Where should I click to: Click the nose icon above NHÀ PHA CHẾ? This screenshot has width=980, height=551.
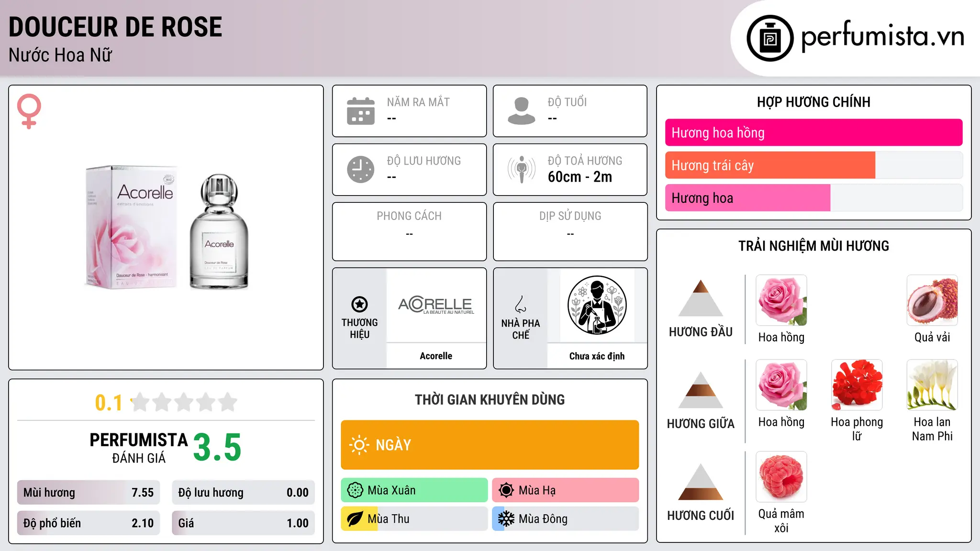(x=521, y=304)
